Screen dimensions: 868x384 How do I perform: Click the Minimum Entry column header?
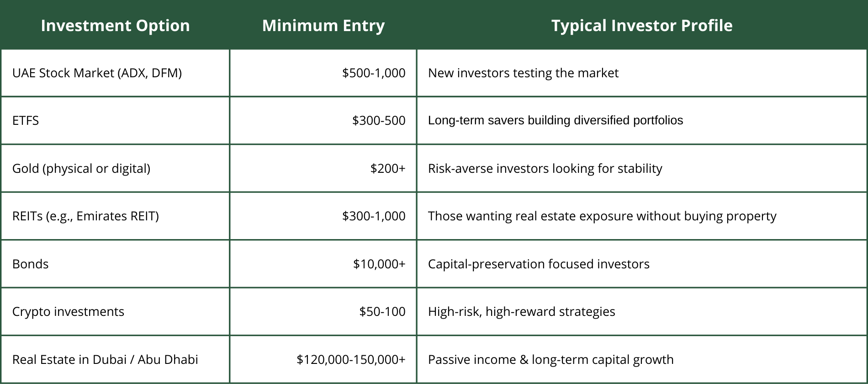tap(323, 26)
